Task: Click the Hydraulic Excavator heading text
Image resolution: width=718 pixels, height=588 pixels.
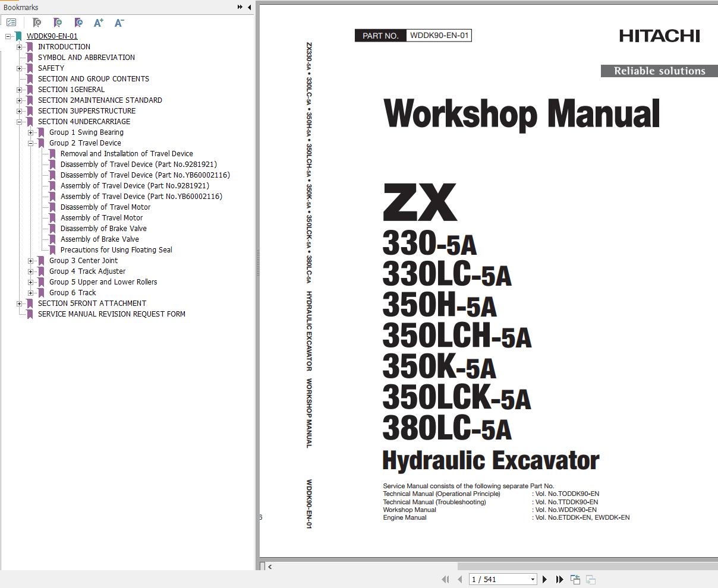Action: 491,460
